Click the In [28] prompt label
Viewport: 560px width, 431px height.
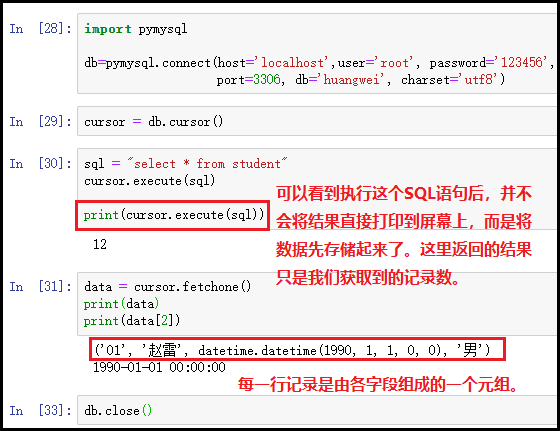pos(40,29)
